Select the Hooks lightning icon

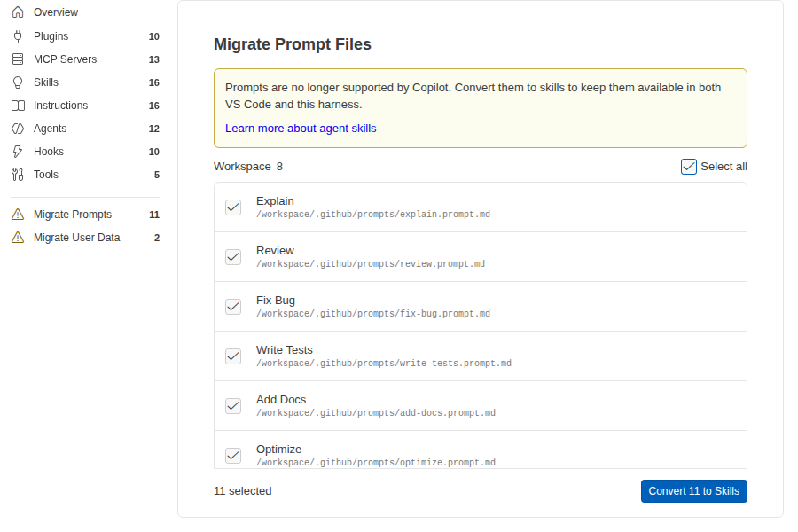(18, 152)
